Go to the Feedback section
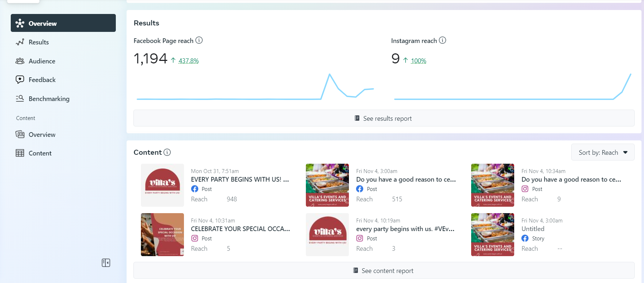Image resolution: width=644 pixels, height=283 pixels. (42, 80)
